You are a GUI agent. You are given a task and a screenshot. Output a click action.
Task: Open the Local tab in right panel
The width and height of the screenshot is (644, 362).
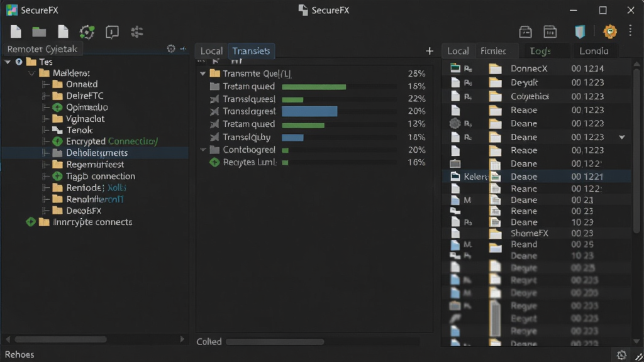(458, 51)
